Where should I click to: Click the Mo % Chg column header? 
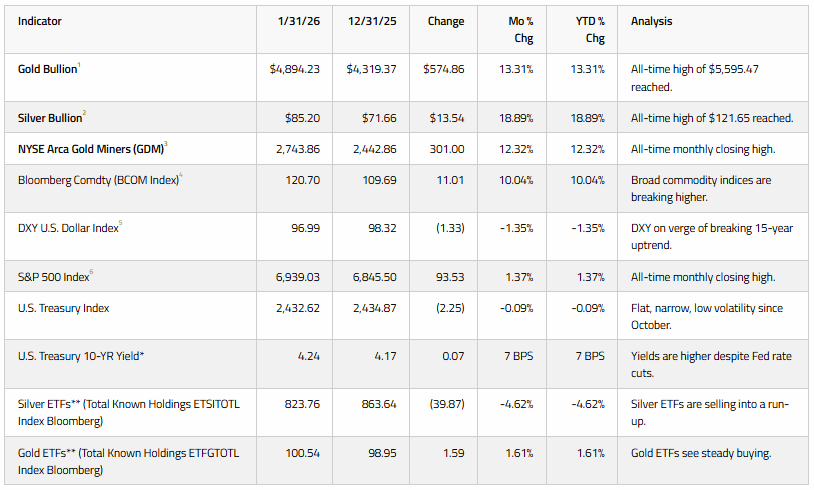click(521, 30)
